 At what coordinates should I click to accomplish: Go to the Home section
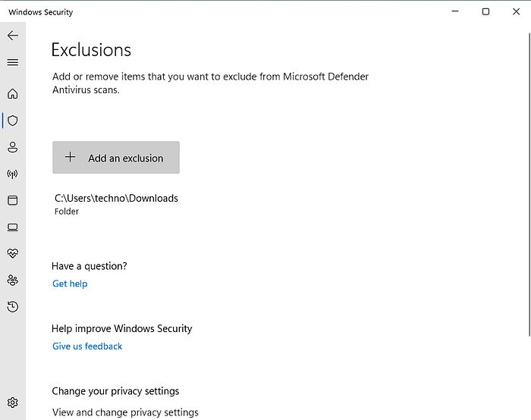(x=13, y=93)
